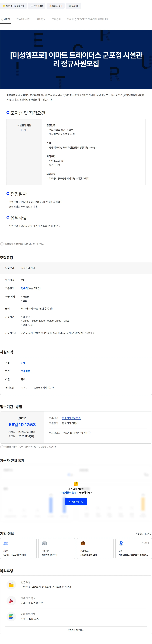Click the 휴무·휴가·행사 party icon
Viewport: 152px width, 644px height.
pyautogui.click(x=11, y=601)
